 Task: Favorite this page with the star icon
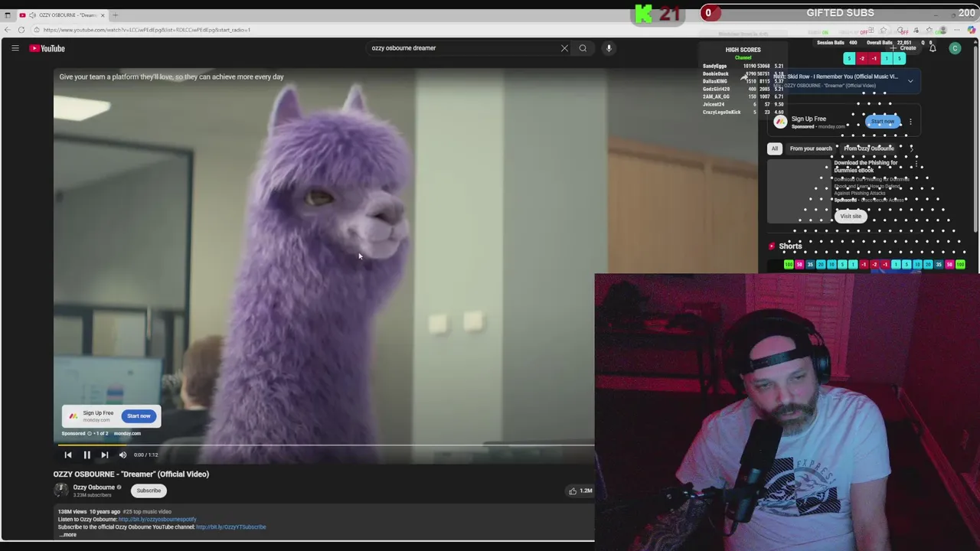(883, 31)
